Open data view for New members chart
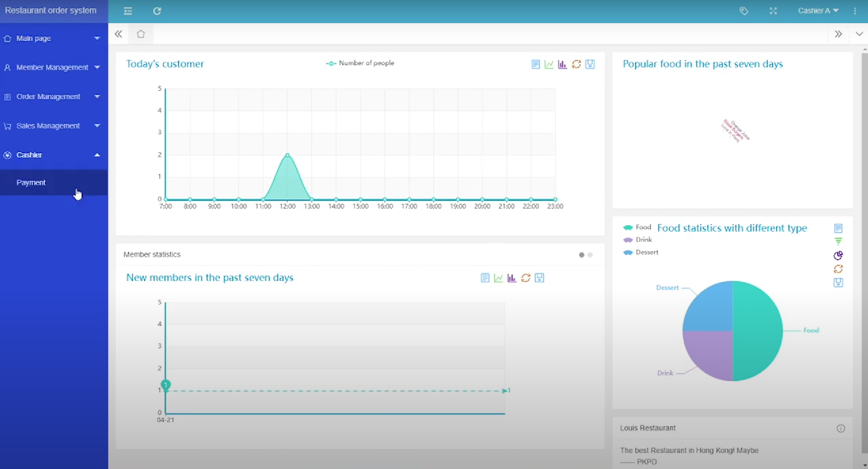868x469 pixels. tap(485, 278)
